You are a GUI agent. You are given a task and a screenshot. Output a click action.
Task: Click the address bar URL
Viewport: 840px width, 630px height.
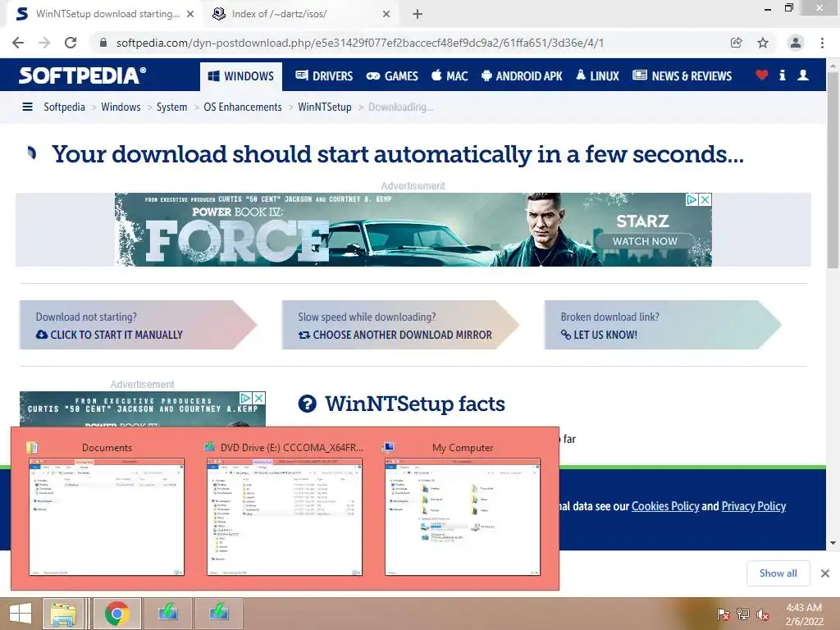(x=360, y=43)
